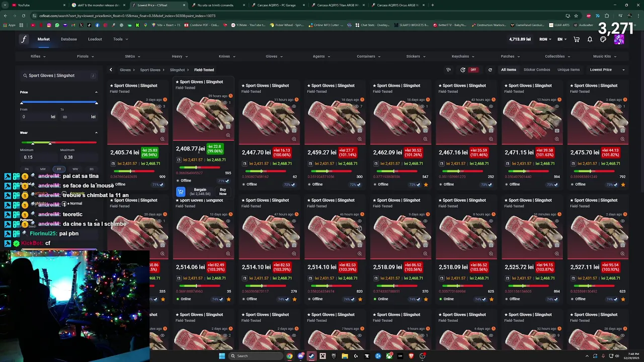
Task: Open the theme palette icon
Action: tap(603, 39)
